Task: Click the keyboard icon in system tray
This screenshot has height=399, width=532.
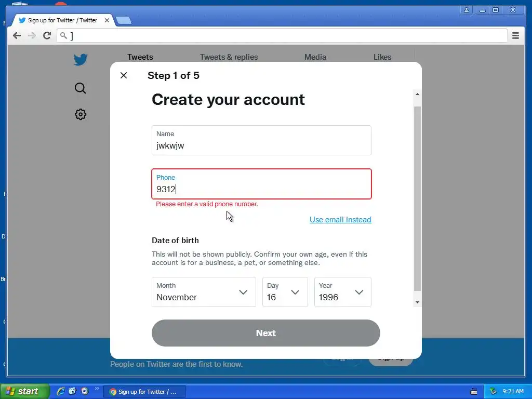Action: click(474, 392)
